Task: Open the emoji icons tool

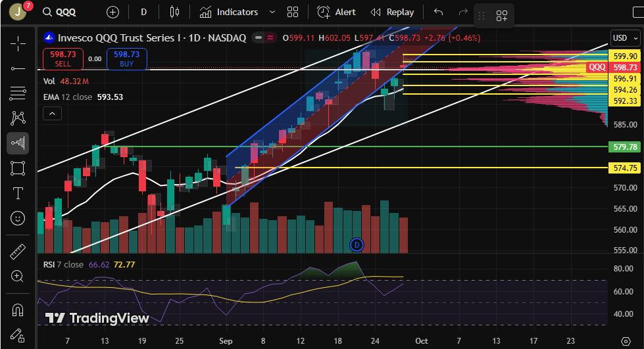Action: point(18,218)
